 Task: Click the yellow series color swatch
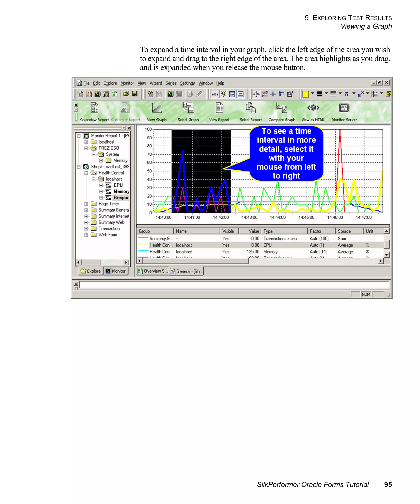tap(306, 94)
